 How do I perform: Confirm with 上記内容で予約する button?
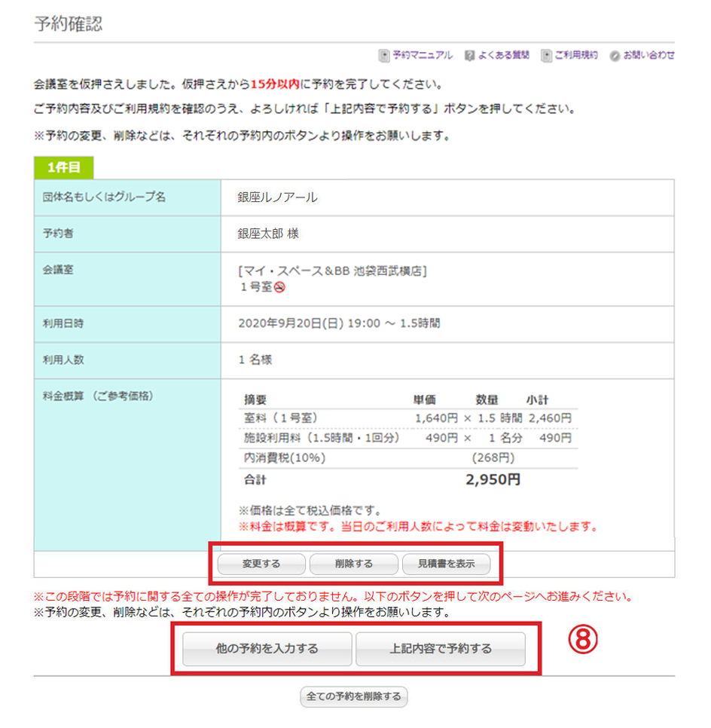click(x=441, y=648)
